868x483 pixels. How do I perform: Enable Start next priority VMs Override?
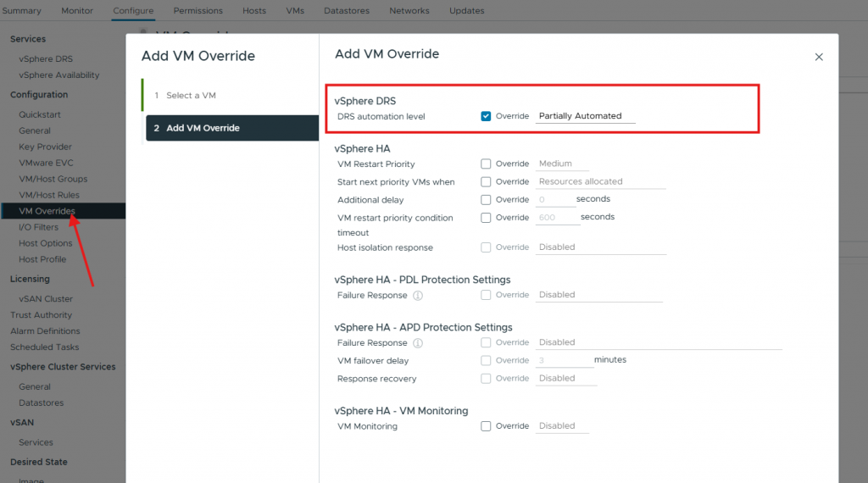click(x=486, y=181)
